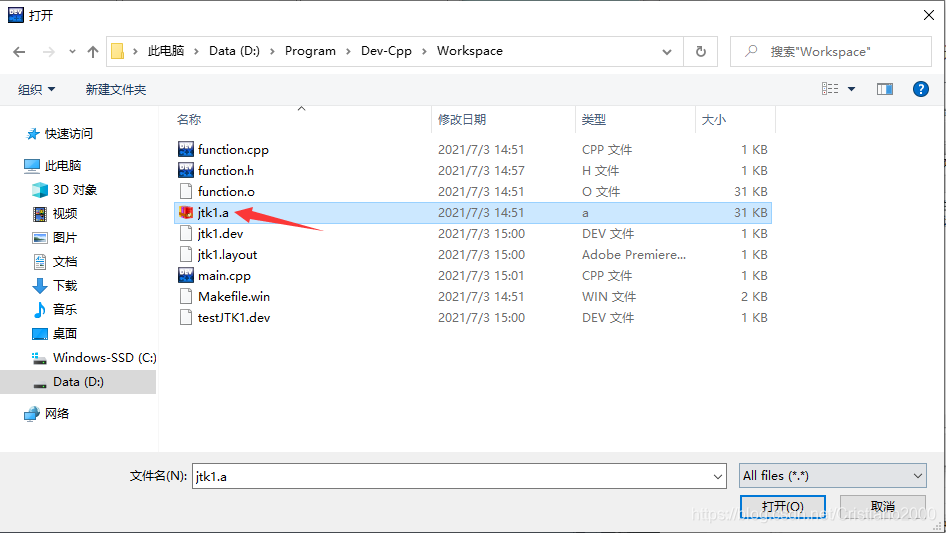Open Help with the question mark icon
The image size is (946, 533).
tap(921, 89)
